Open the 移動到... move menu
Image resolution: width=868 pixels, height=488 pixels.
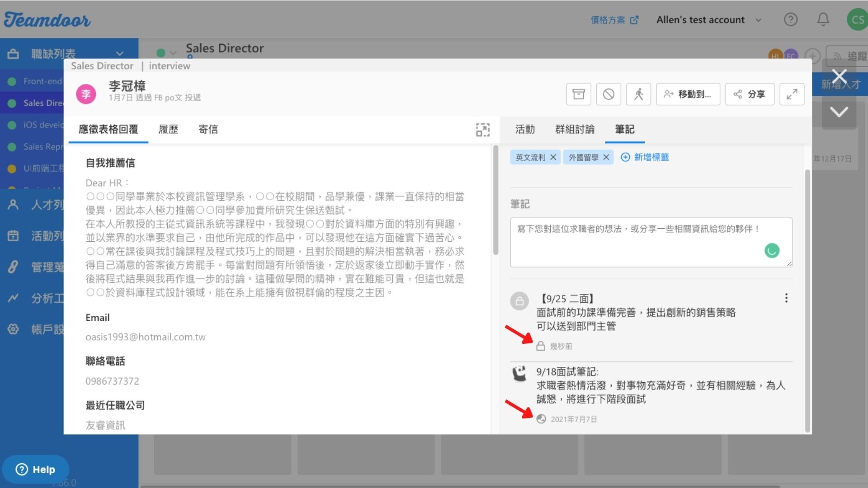[688, 94]
